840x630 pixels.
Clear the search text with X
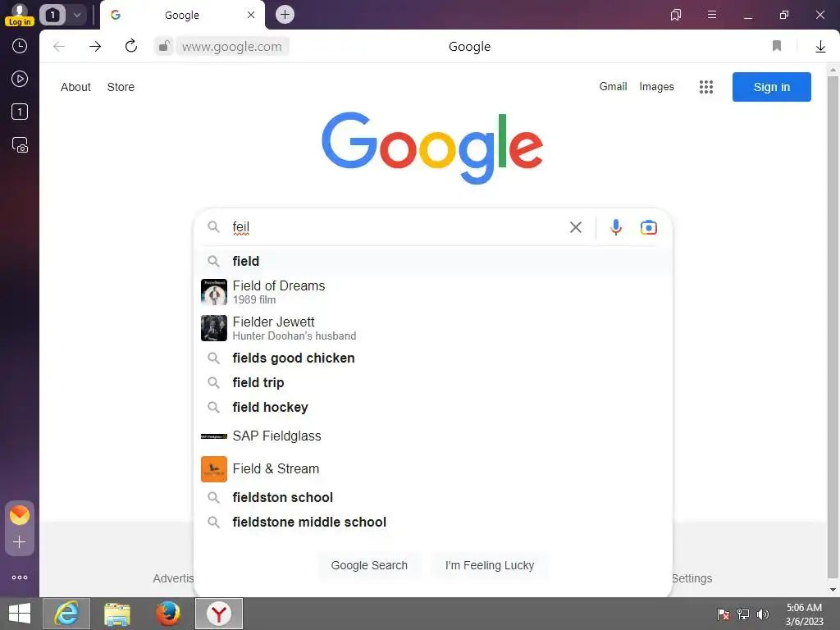tap(576, 227)
